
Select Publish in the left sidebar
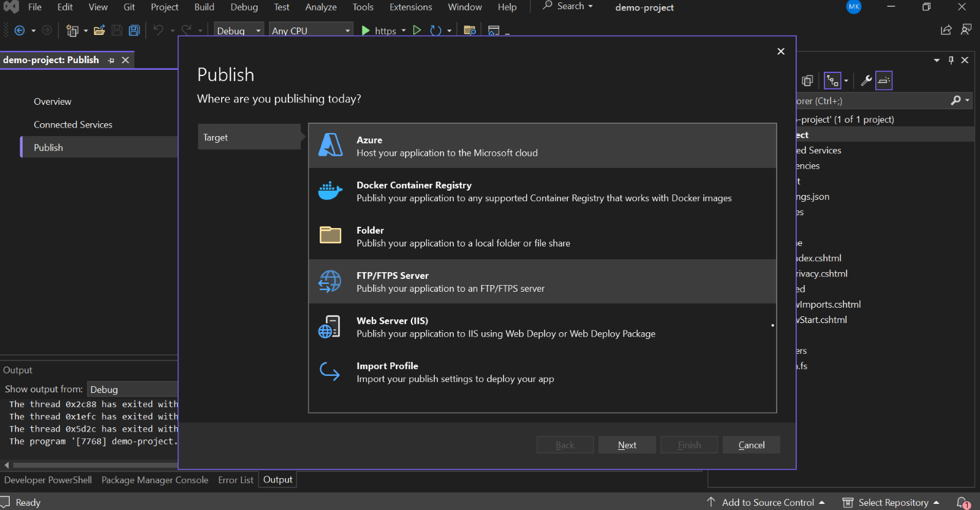click(x=99, y=147)
